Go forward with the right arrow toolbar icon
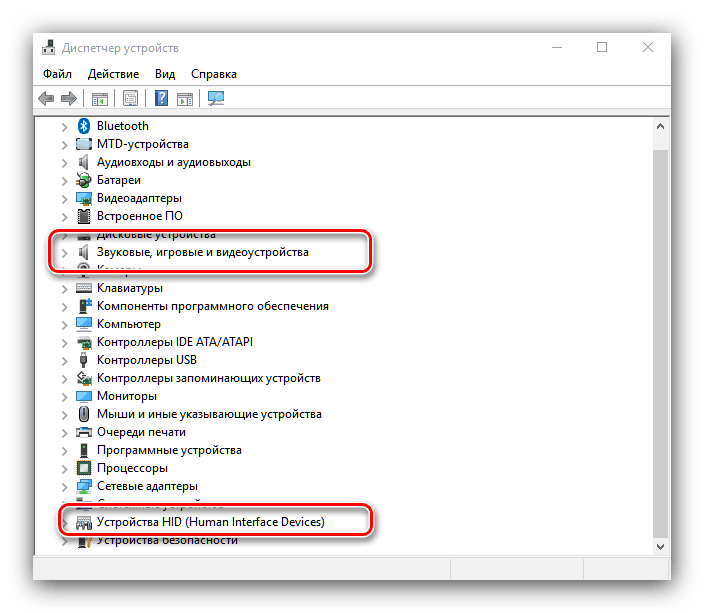The image size is (704, 613). [69, 98]
